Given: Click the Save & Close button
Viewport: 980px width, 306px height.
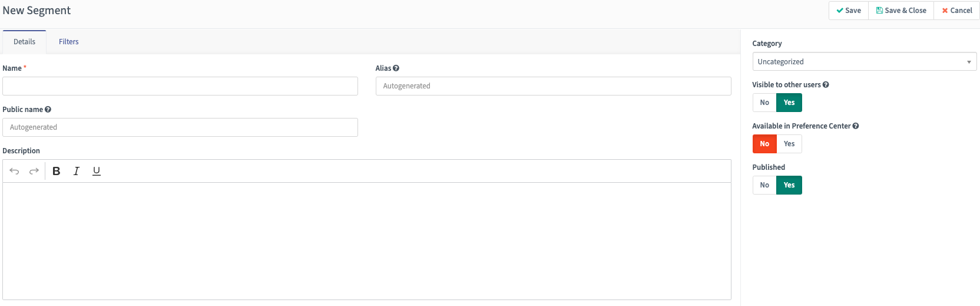Looking at the screenshot, I should pyautogui.click(x=901, y=11).
